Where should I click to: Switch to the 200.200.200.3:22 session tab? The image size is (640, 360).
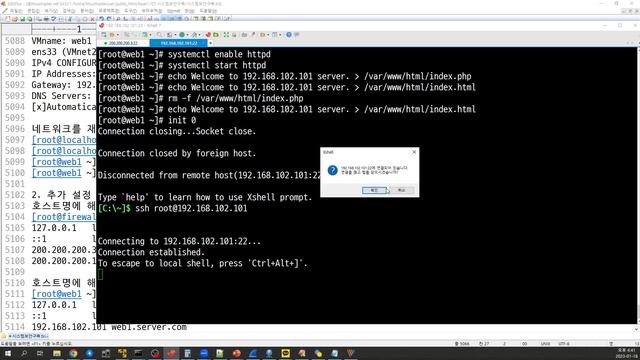[123, 43]
